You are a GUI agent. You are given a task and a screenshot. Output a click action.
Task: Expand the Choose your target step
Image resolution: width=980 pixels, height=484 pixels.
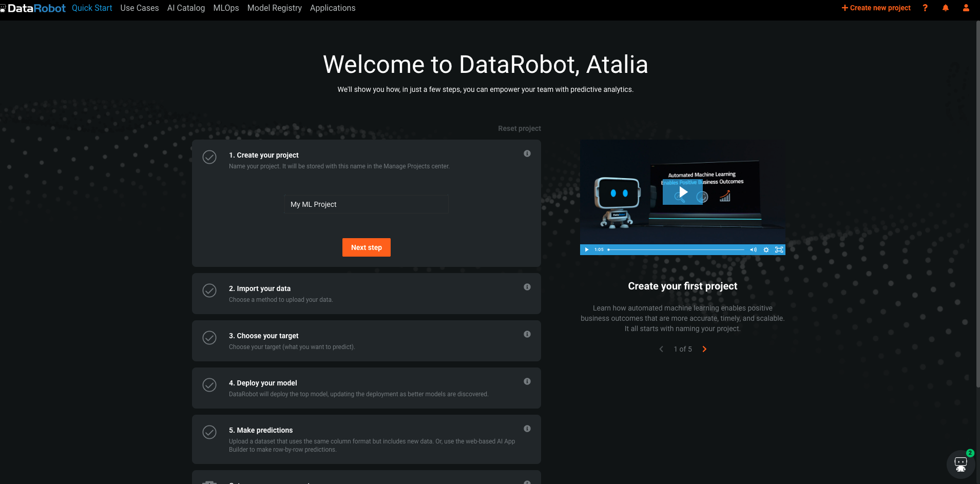(367, 341)
